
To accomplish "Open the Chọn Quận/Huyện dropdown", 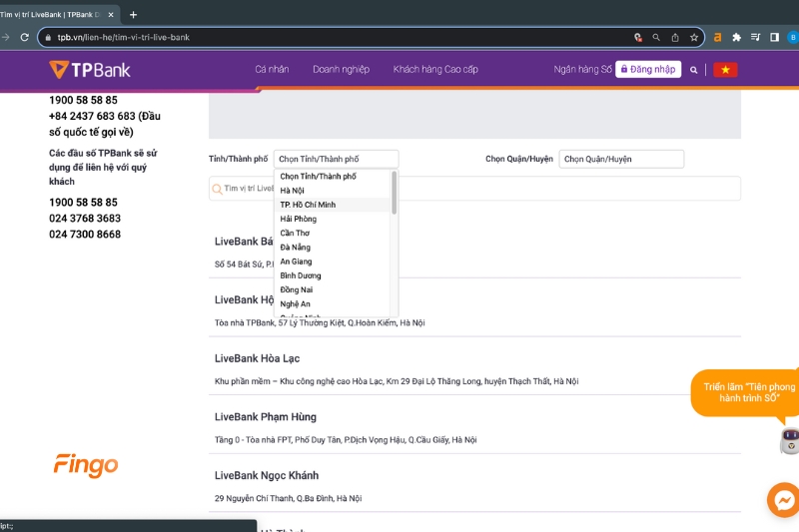I will (x=621, y=159).
